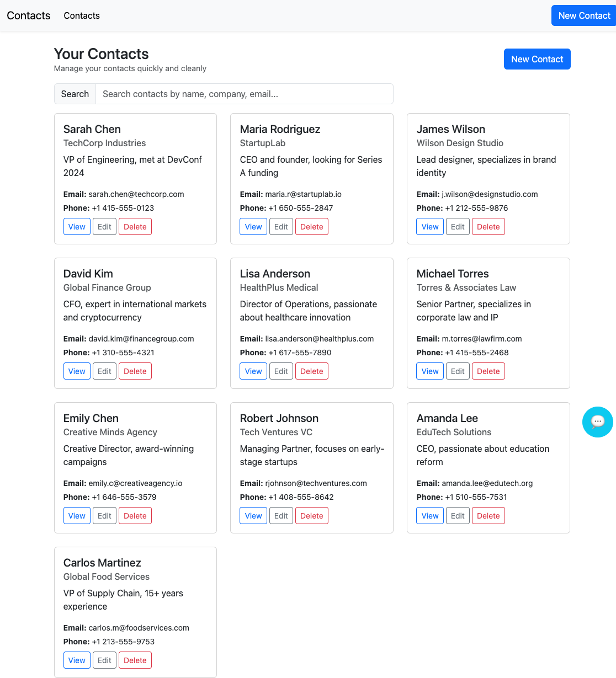Edit David Kim's contact
This screenshot has width=616, height=678.
point(104,371)
